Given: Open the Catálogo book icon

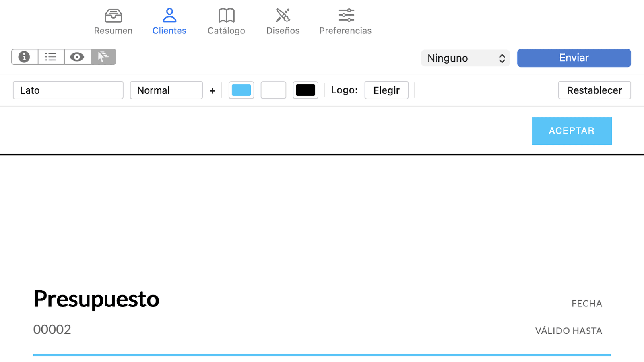Looking at the screenshot, I should pos(226,16).
